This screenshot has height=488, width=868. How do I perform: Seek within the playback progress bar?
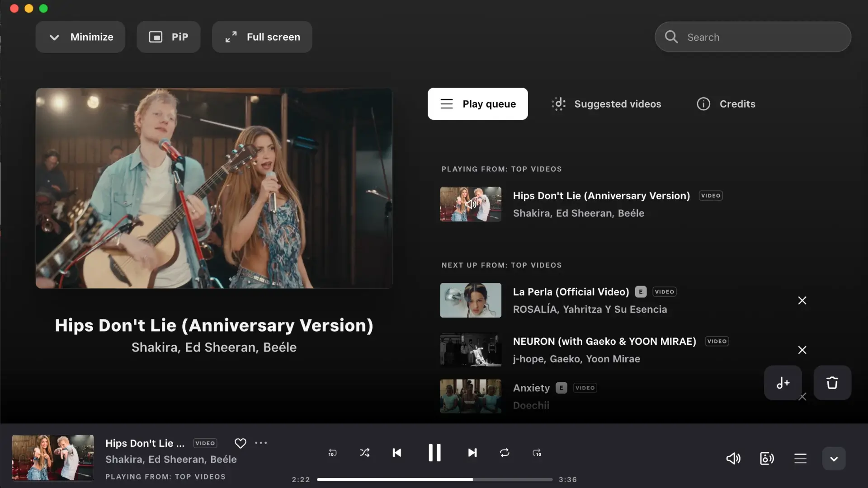click(434, 479)
